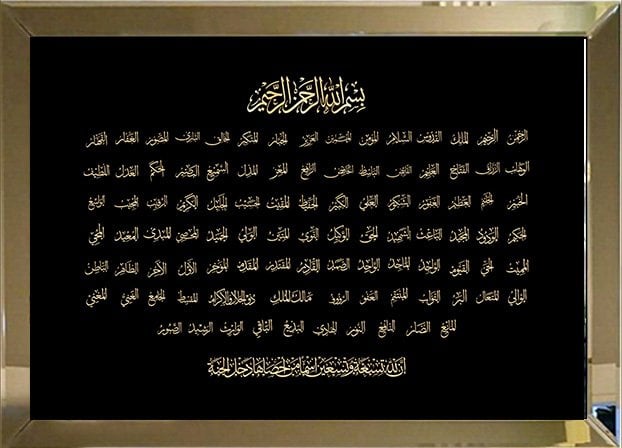Image resolution: width=622 pixels, height=448 pixels.
Task: Click the name "النور" in the last row
Action: [356, 329]
